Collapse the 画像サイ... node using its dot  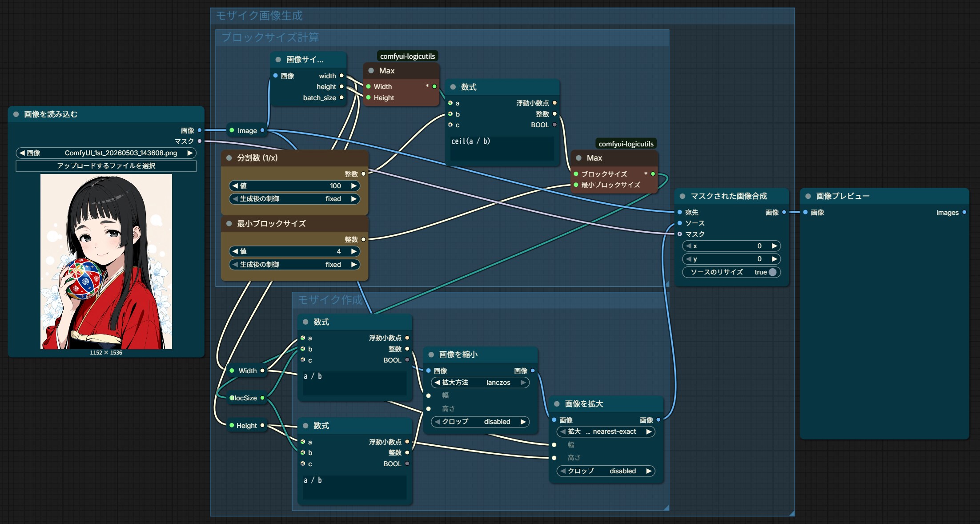point(278,60)
